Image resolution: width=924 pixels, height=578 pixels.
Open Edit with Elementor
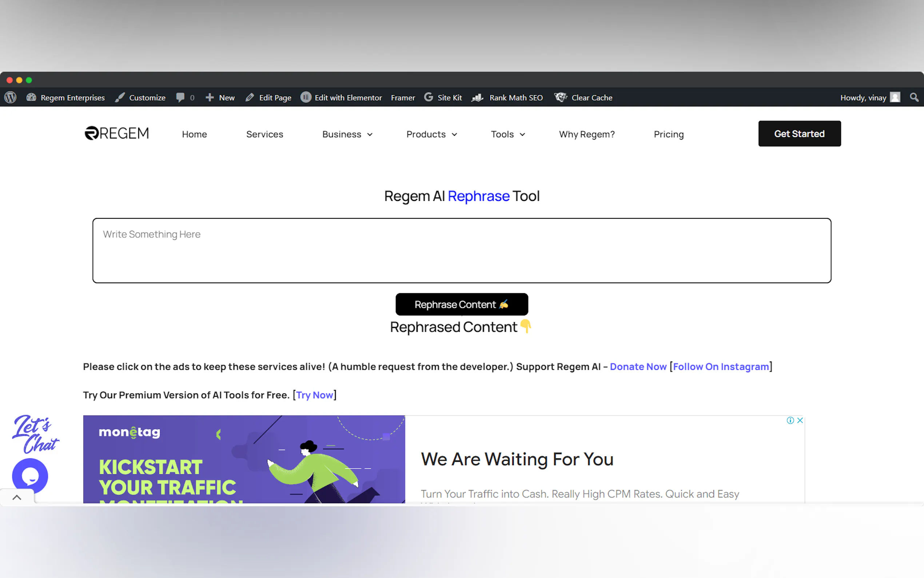point(341,98)
